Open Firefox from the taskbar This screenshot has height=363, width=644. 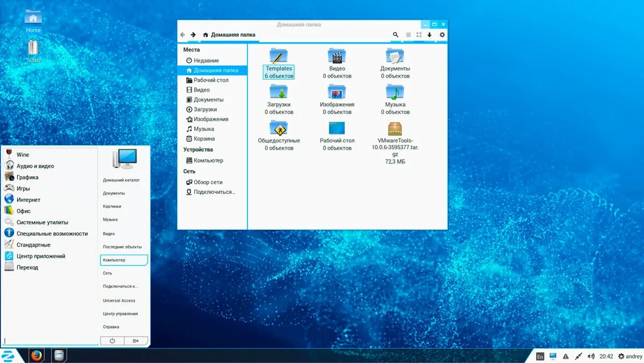pos(36,355)
